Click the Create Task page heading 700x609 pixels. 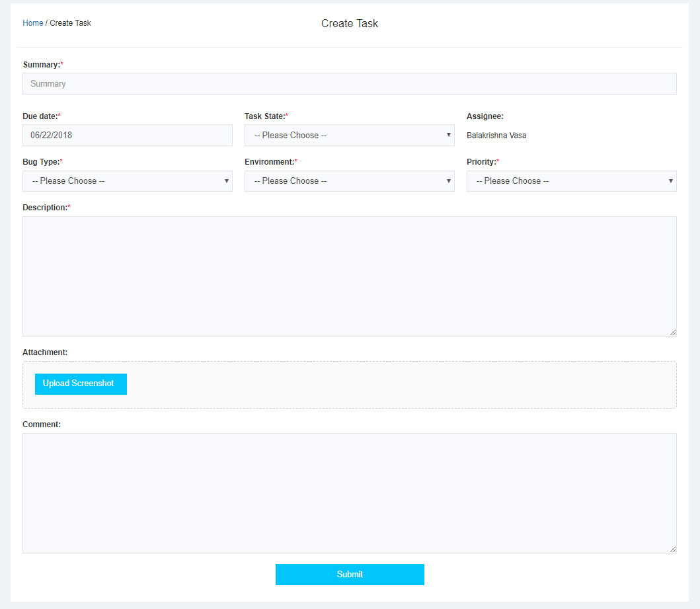[350, 24]
